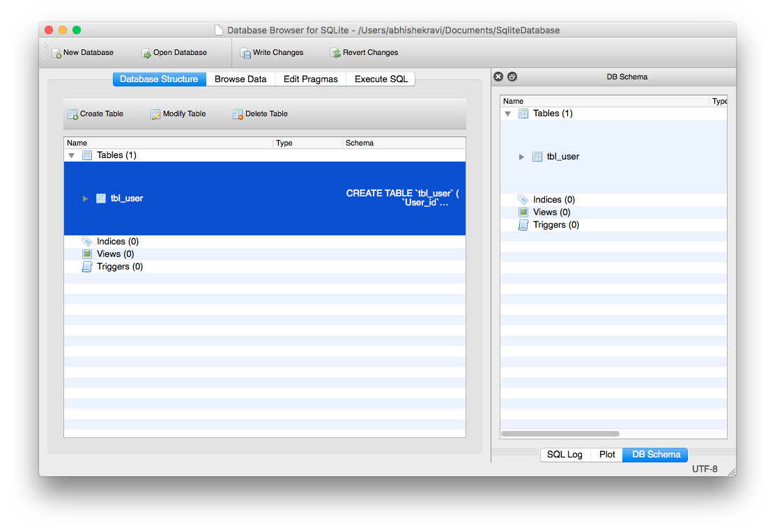This screenshot has width=775, height=532.
Task: Click the Delete Table icon
Action: click(x=238, y=114)
